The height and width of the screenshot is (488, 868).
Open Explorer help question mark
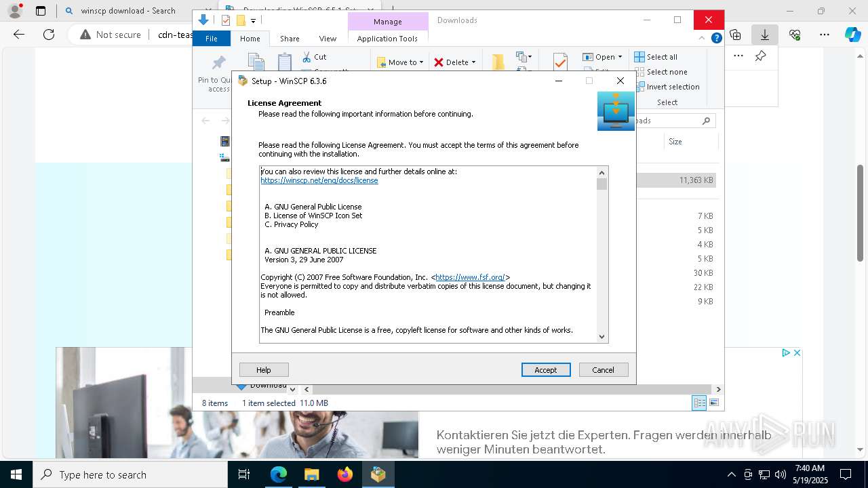716,38
